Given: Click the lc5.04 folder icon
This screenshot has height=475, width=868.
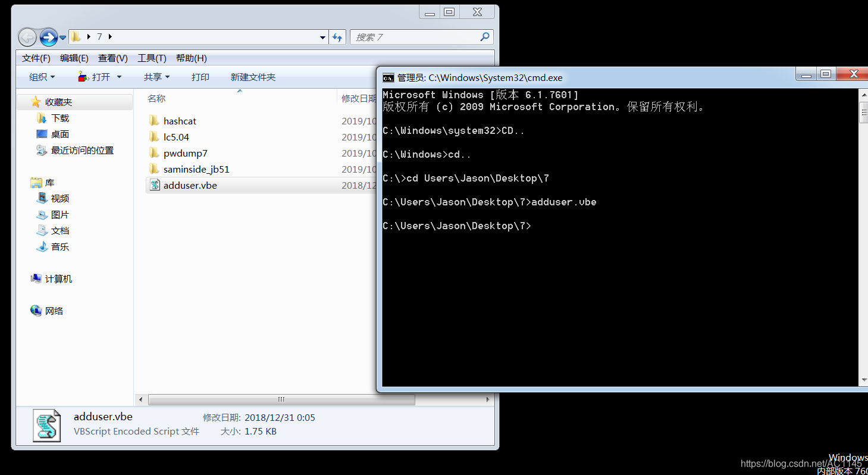Looking at the screenshot, I should click(154, 137).
